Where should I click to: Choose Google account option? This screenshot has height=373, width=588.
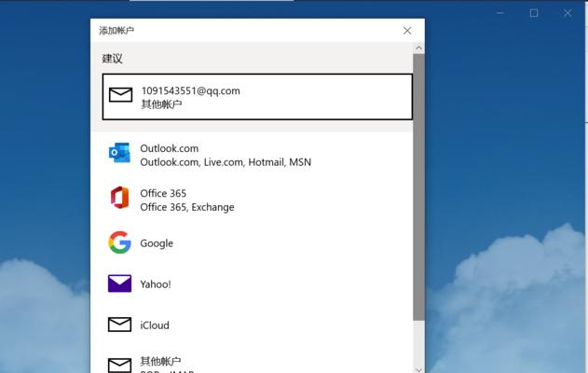(x=257, y=243)
